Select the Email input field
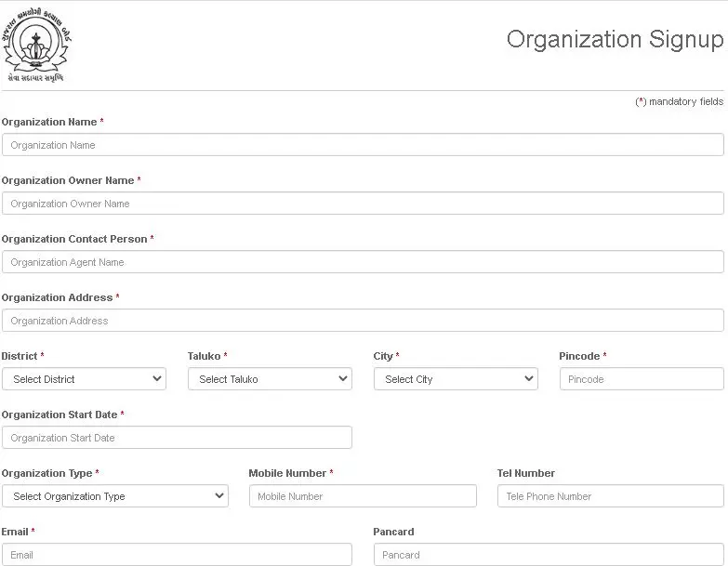Screen dimensions: 728x566 click(x=177, y=555)
